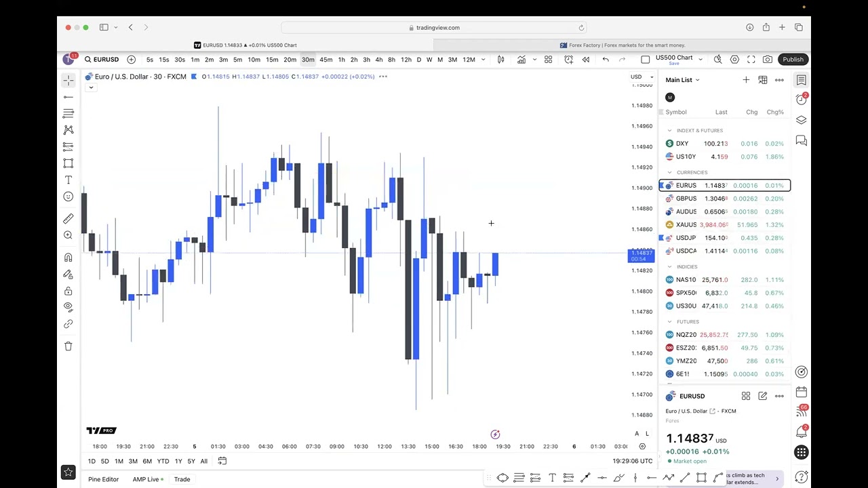Viewport: 868px width, 488px height.
Task: Switch to 12M timeframe
Action: 469,60
